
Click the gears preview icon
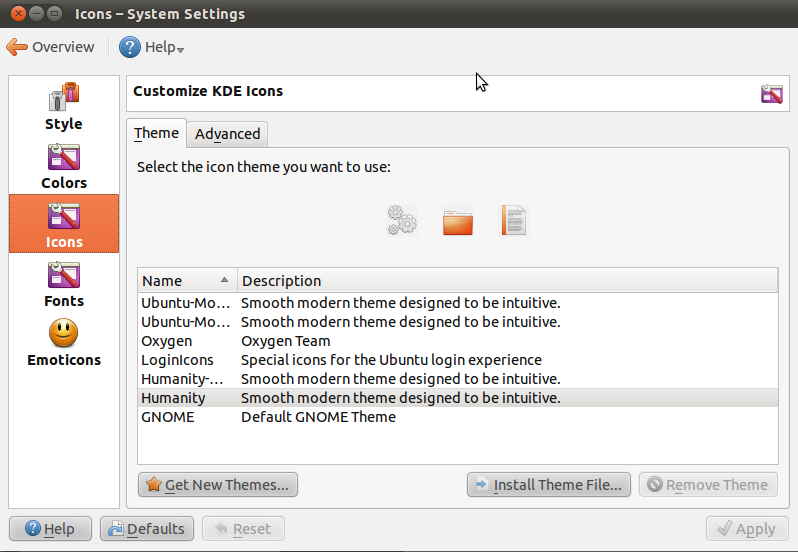point(402,221)
